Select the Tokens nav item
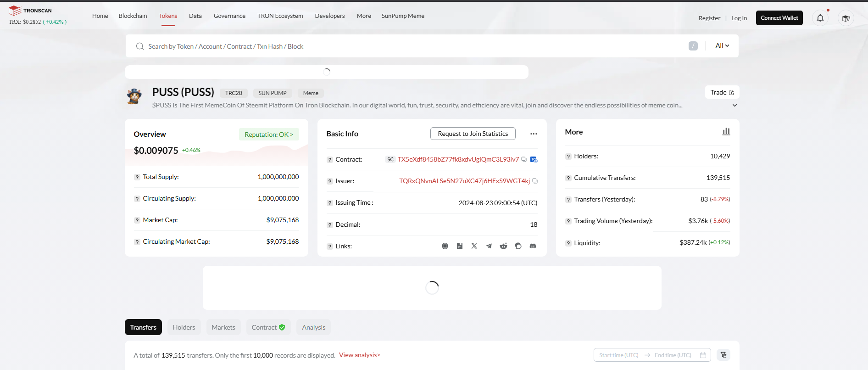Image resolution: width=868 pixels, height=370 pixels. 168,16
